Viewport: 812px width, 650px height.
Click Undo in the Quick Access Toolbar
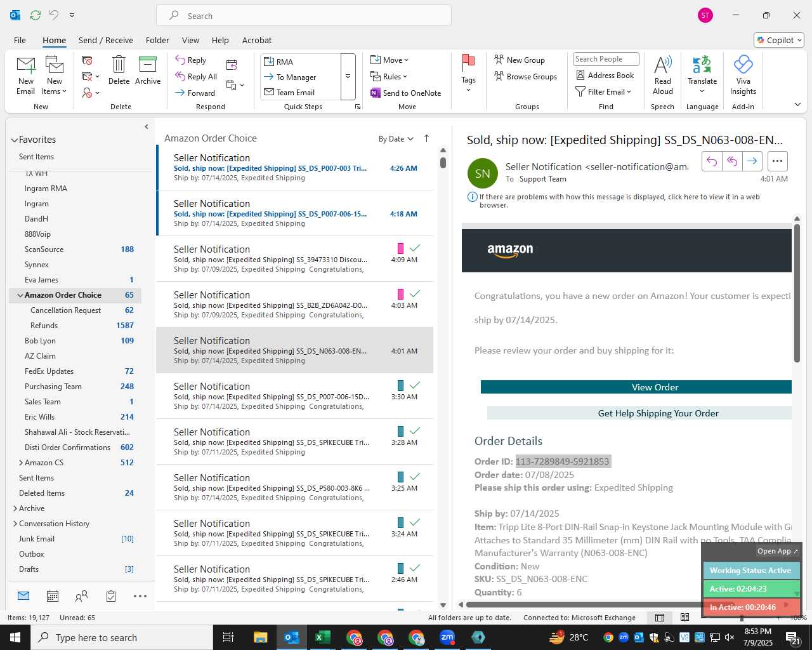pyautogui.click(x=54, y=15)
